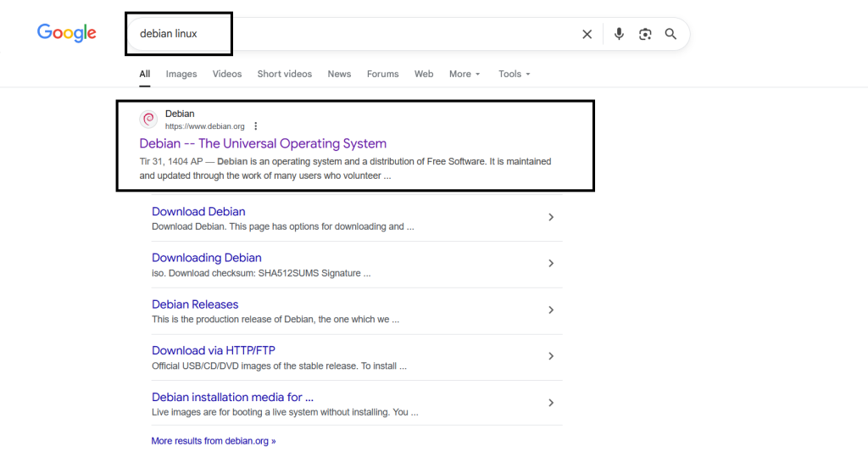The image size is (868, 452).
Task: Clear the search box with X icon
Action: pos(587,34)
